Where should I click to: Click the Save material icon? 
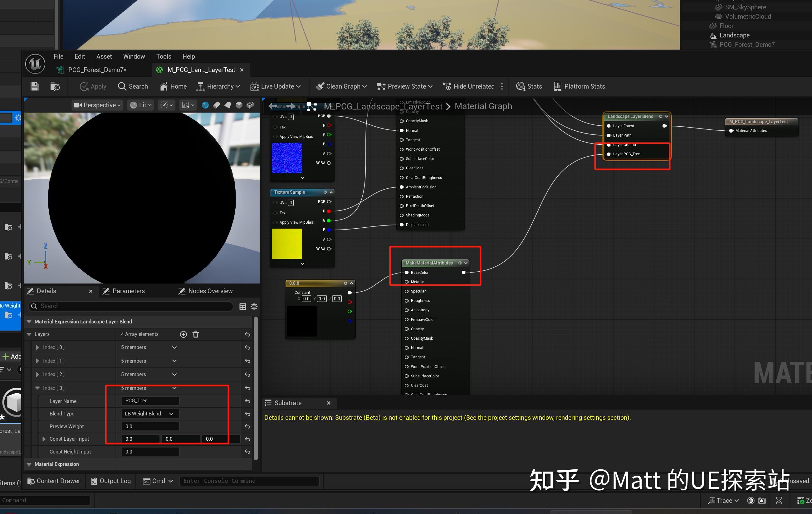click(x=34, y=87)
